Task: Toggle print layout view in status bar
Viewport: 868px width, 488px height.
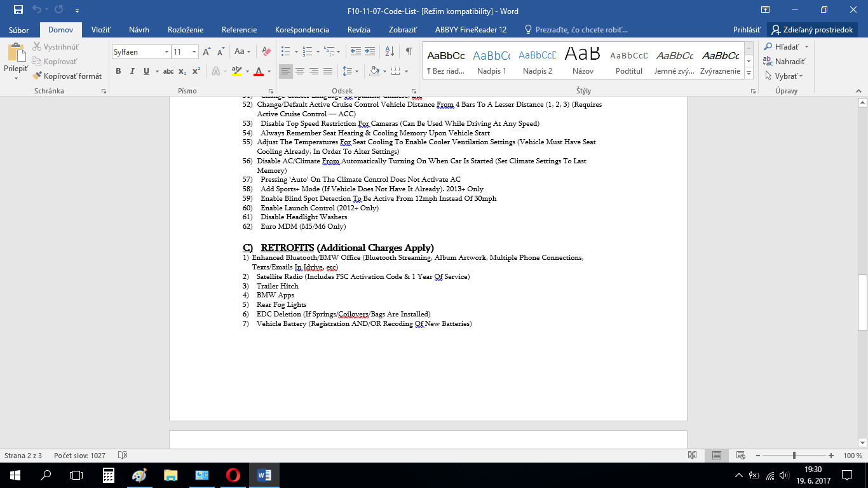Action: [x=717, y=456]
